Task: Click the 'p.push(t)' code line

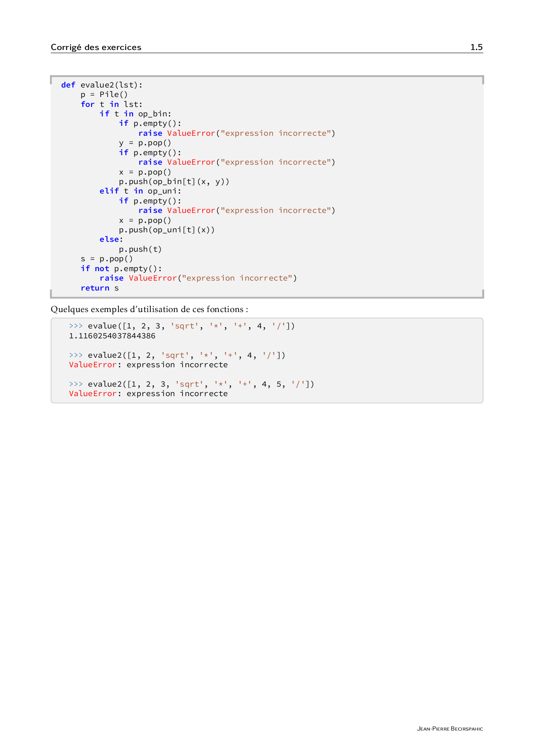Action: coord(140,249)
